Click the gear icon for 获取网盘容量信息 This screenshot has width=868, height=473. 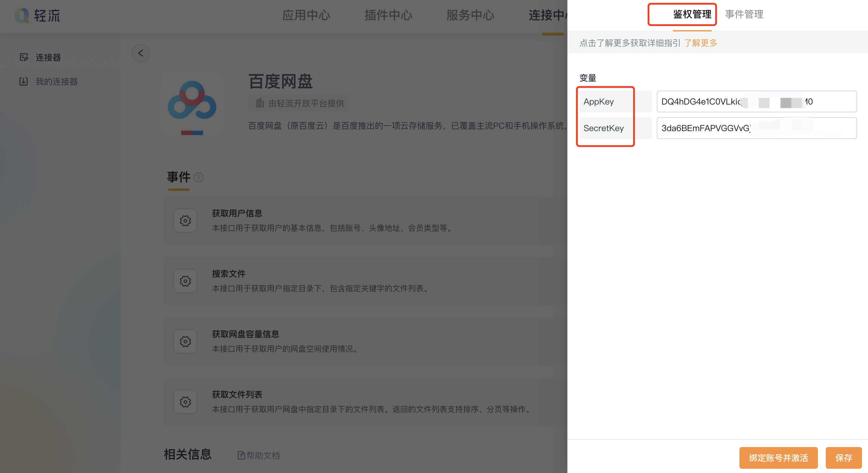pyautogui.click(x=185, y=341)
